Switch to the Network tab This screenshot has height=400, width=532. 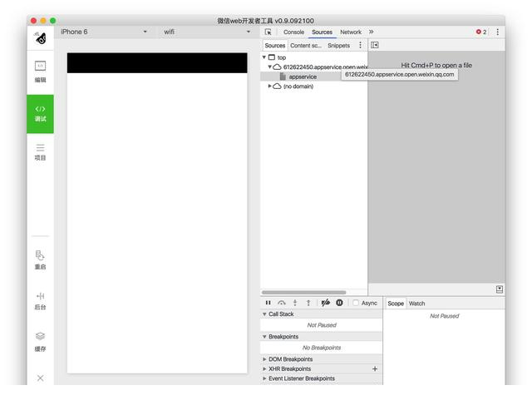[x=351, y=32]
